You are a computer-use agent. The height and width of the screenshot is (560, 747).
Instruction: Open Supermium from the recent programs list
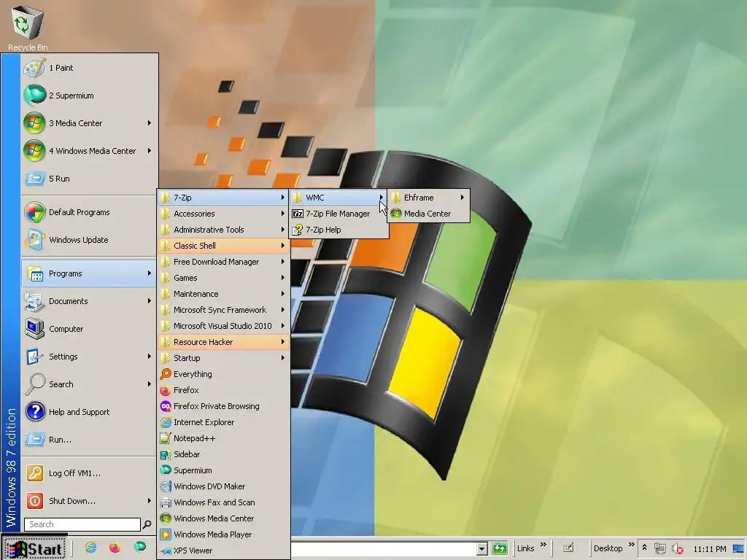click(89, 96)
